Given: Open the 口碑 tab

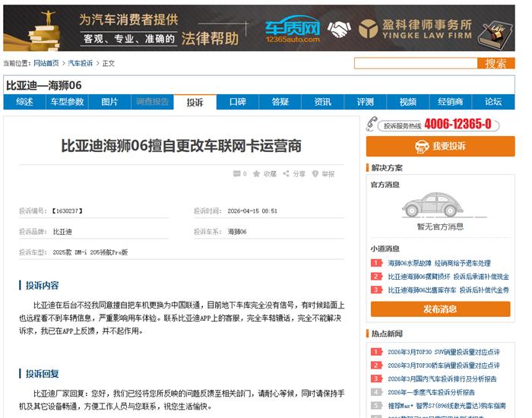Looking at the screenshot, I should coord(237,102).
